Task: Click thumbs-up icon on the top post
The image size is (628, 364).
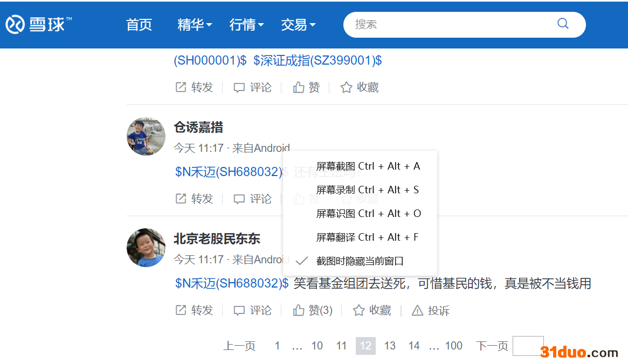Action: pos(299,87)
